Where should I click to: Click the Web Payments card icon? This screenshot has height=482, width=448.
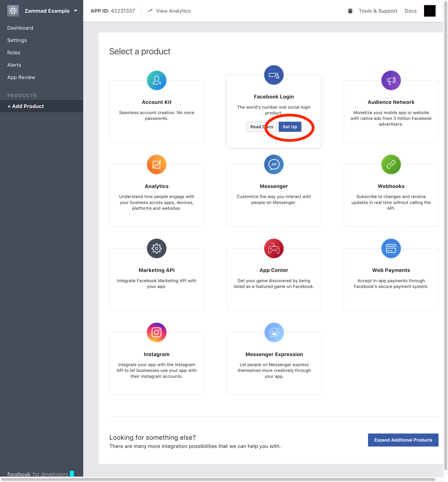(391, 249)
